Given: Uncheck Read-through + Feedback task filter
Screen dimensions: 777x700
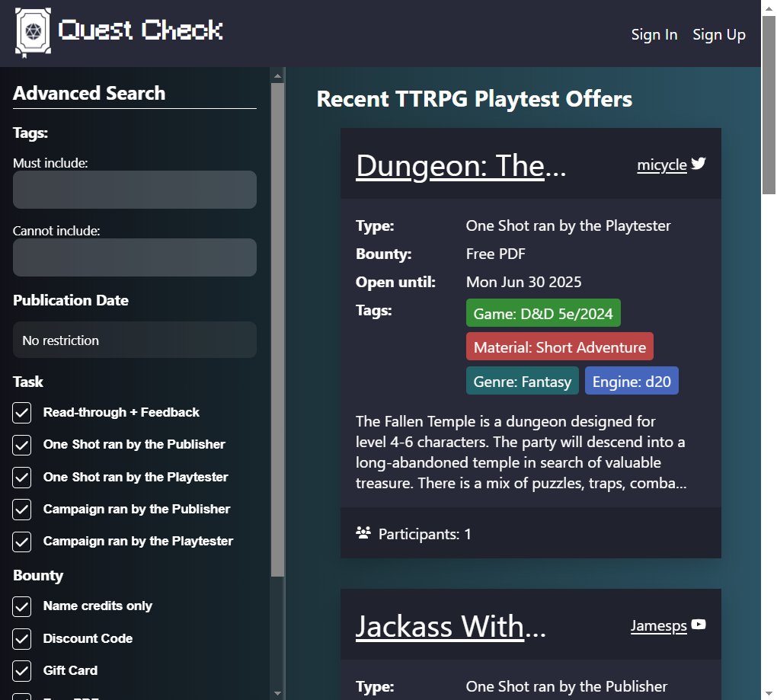Looking at the screenshot, I should 21,412.
